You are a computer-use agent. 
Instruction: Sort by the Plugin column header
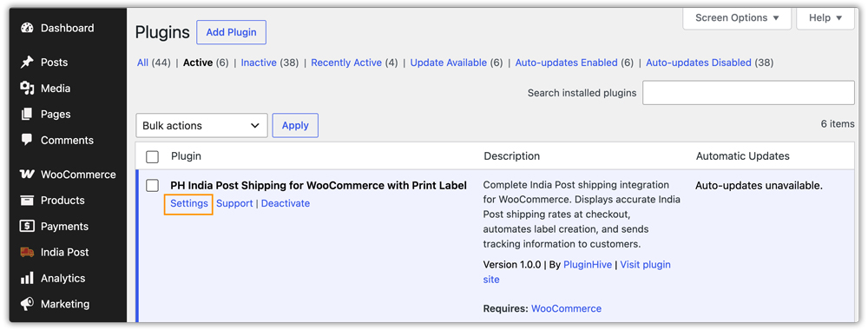click(x=186, y=156)
